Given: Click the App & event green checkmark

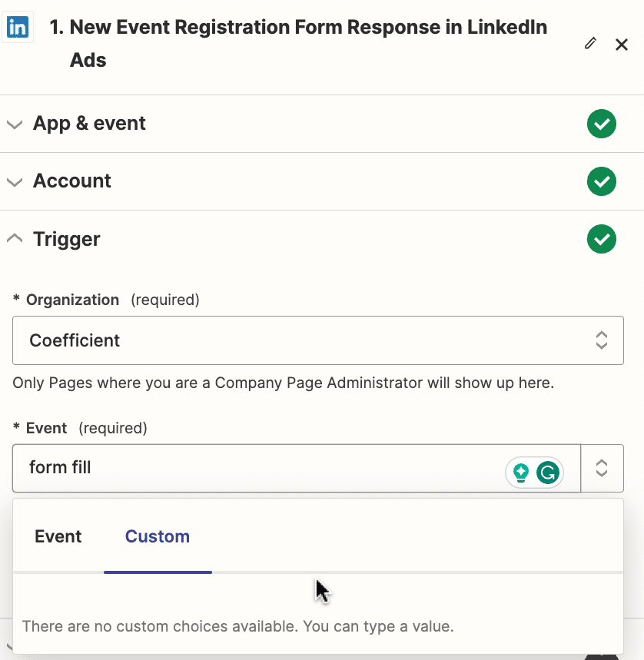Looking at the screenshot, I should pyautogui.click(x=602, y=124).
